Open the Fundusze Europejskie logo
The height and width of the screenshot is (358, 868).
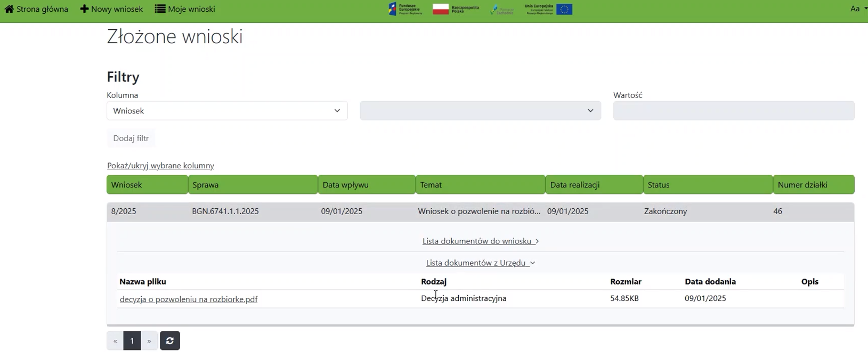[405, 9]
